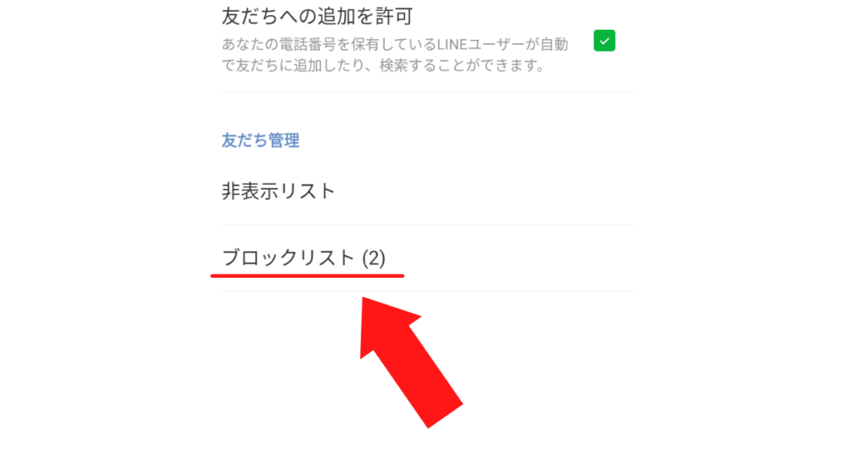The width and height of the screenshot is (868, 456).
Task: Open the ブロックリスト (2) entry
Action: (427, 259)
